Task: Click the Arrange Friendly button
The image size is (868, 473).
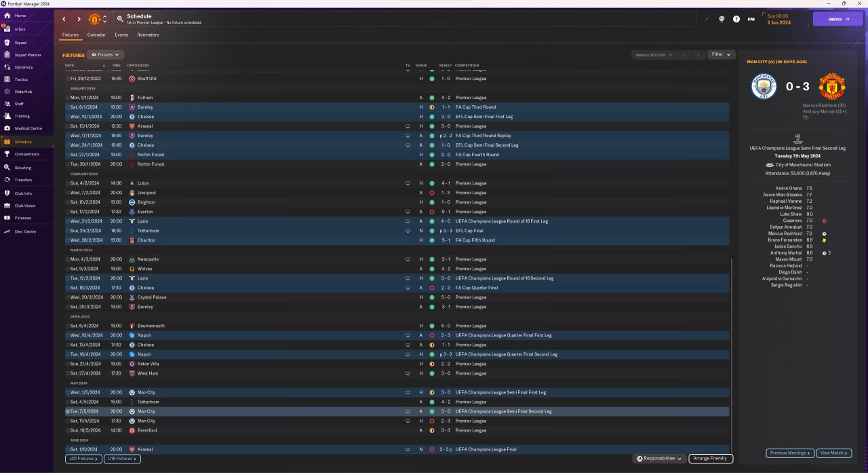Action: point(711,459)
